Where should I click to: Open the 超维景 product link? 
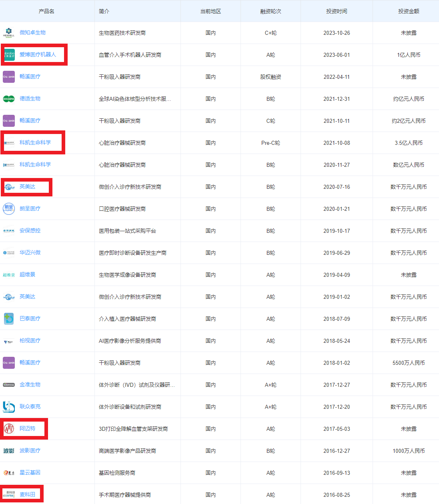pos(27,275)
